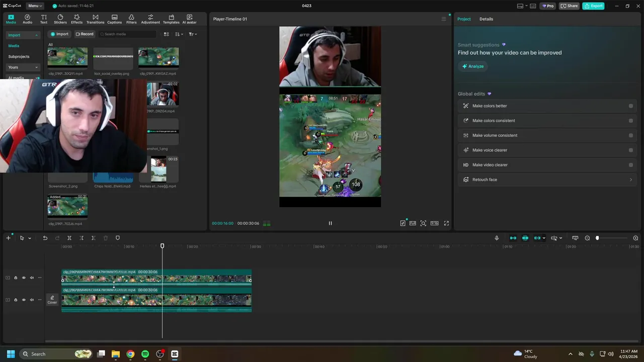Viewport: 644px width, 362px height.
Task: Hide the upper video track
Action: (x=23, y=278)
